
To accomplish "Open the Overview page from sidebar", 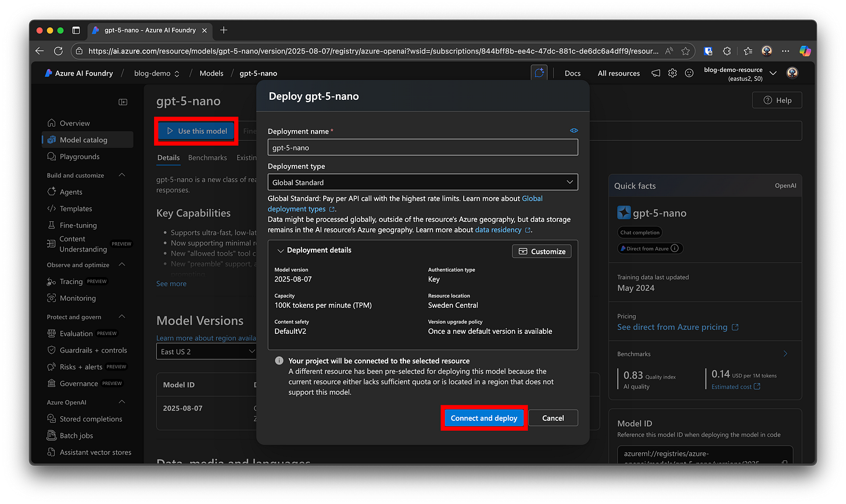I will point(74,123).
